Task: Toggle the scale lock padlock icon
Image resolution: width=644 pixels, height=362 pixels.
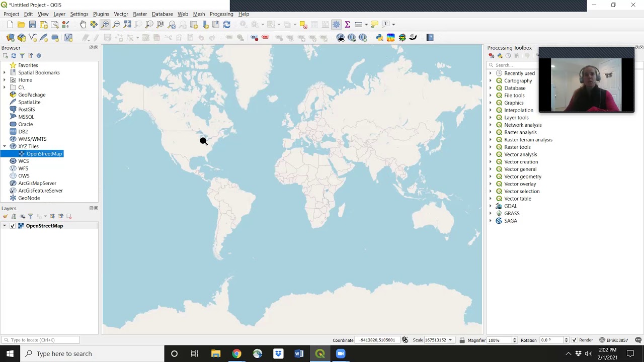Action: (x=462, y=340)
